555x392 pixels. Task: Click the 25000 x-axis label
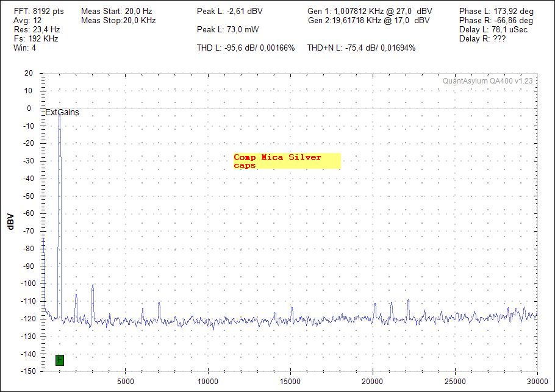[x=455, y=382]
